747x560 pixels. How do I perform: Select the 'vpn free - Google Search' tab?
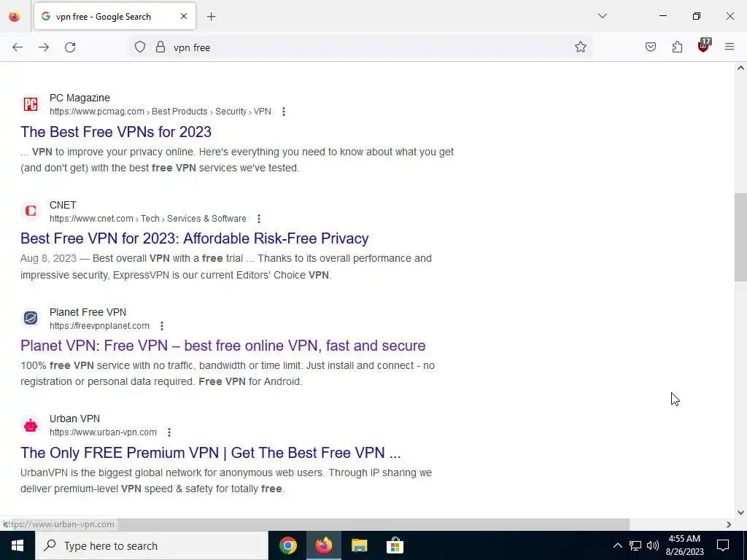(x=115, y=16)
